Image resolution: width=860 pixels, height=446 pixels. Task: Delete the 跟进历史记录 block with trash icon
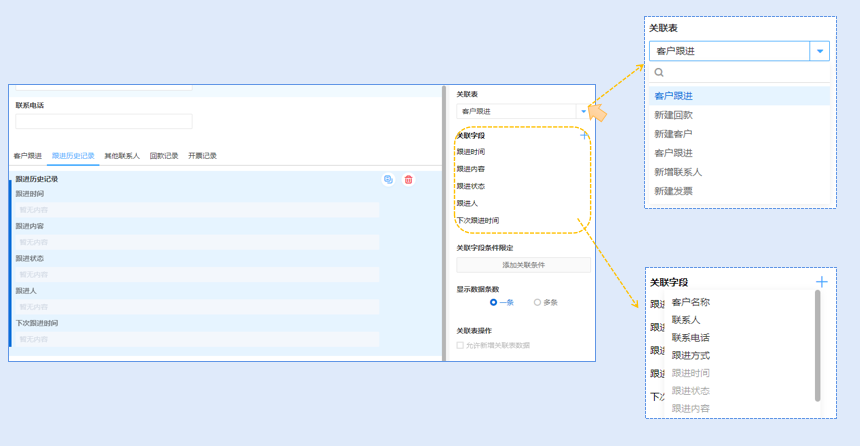pos(408,180)
